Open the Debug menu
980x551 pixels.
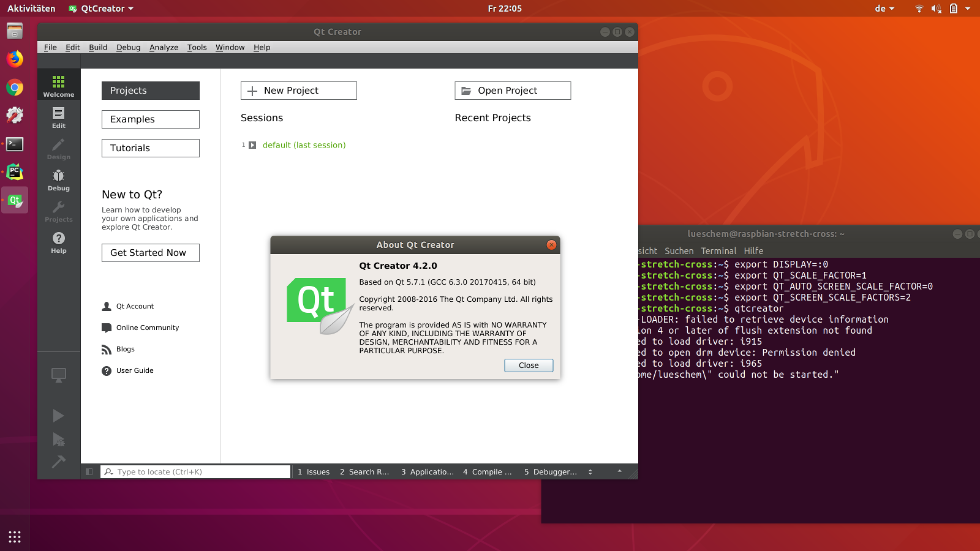[x=129, y=47]
